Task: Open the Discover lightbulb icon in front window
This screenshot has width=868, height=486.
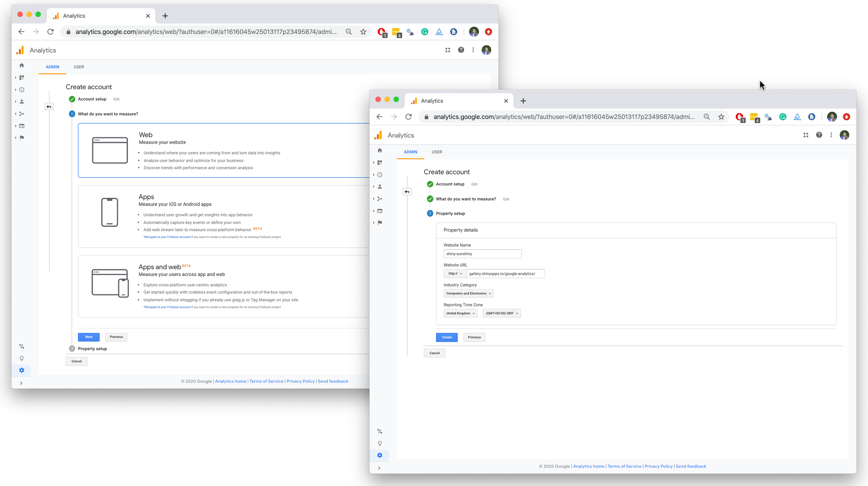Action: coord(380,443)
